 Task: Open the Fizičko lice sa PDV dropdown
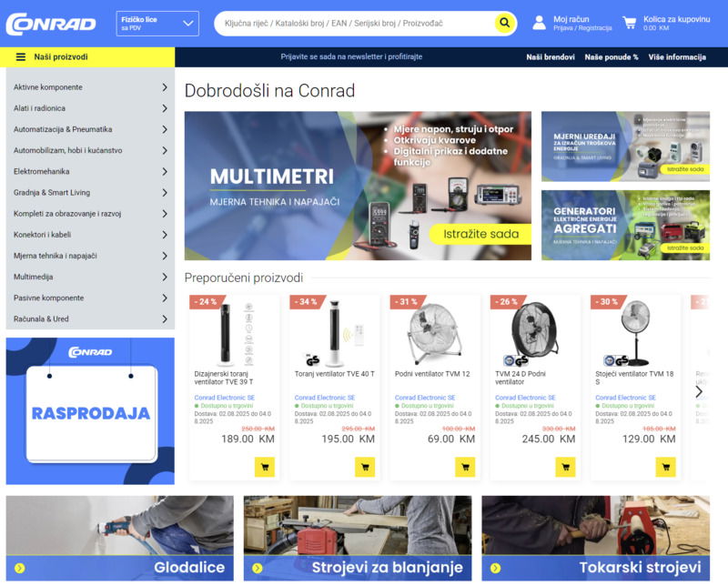pyautogui.click(x=157, y=24)
